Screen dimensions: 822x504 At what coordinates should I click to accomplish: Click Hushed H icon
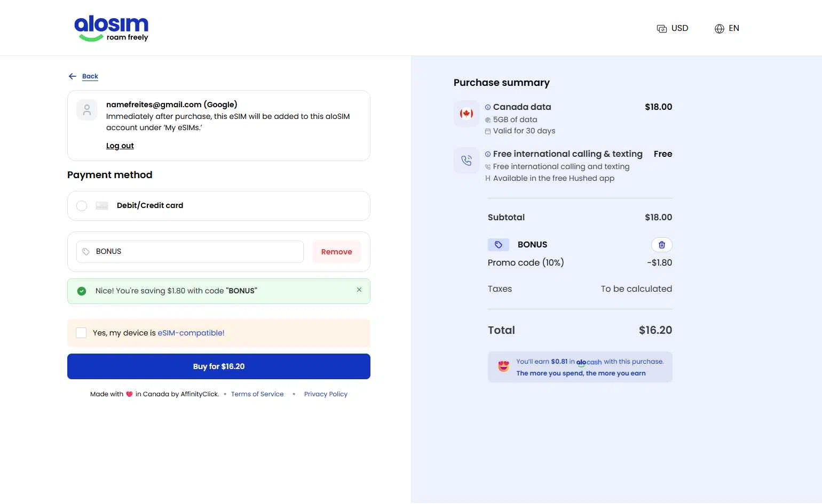click(488, 179)
